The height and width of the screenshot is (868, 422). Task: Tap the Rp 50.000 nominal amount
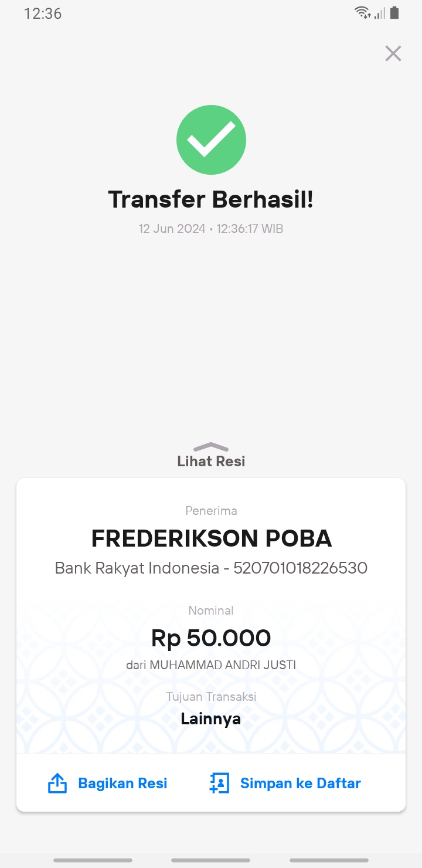point(211,638)
